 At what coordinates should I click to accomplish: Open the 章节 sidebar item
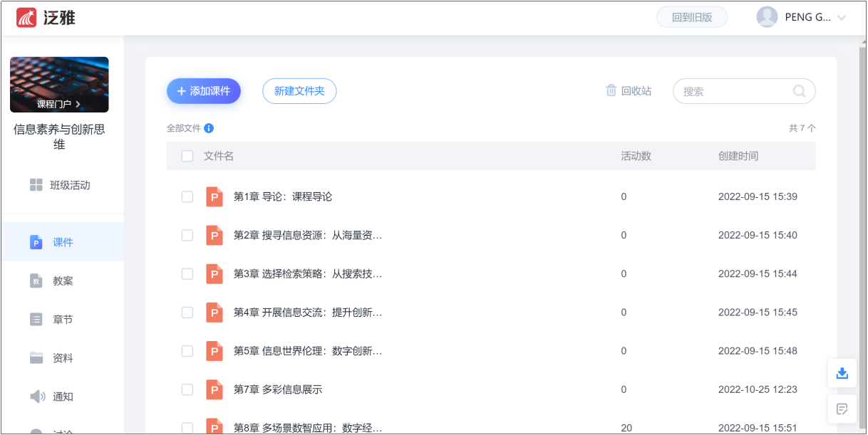62,320
